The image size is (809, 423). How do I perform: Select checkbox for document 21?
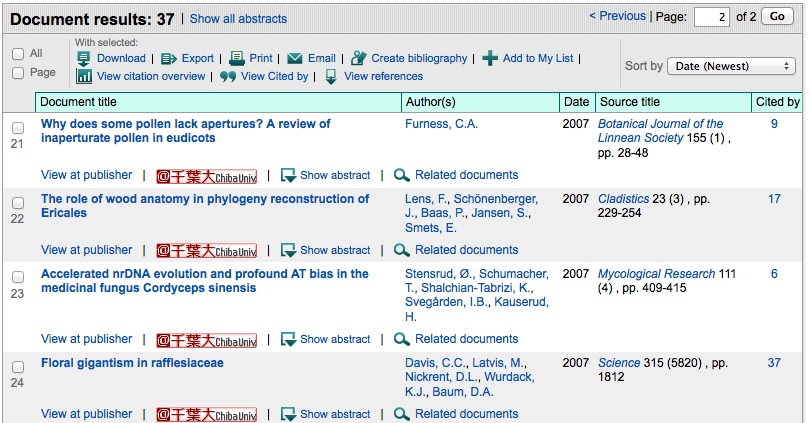coord(18,128)
